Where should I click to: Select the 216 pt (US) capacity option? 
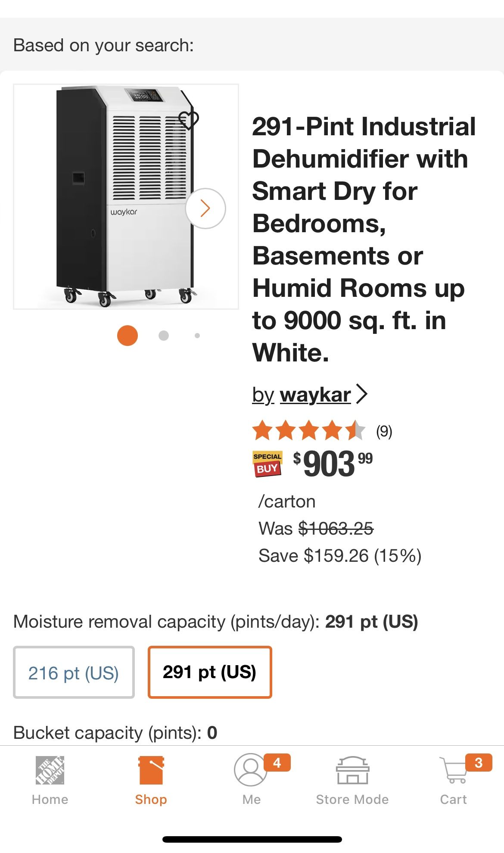(74, 672)
